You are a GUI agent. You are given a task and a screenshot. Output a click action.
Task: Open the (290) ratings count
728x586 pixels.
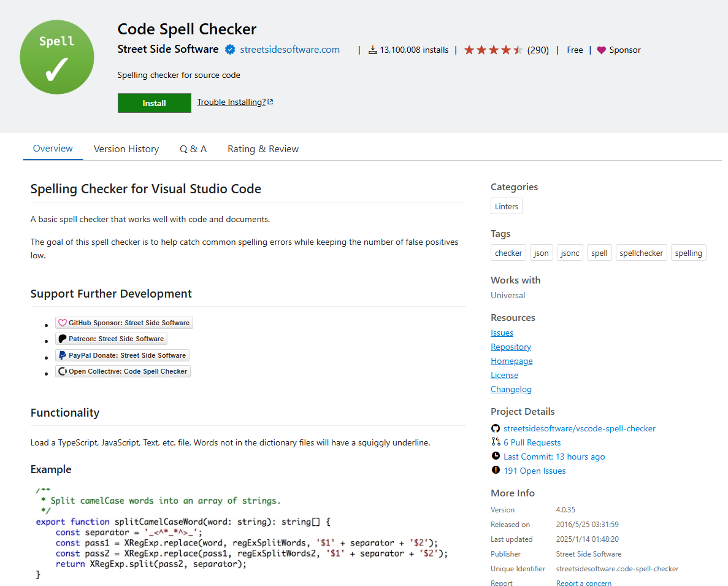pos(538,50)
